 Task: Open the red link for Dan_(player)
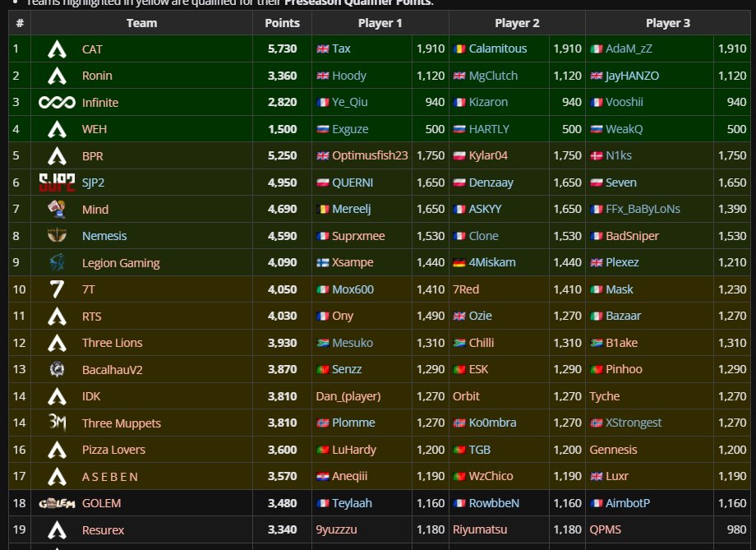pyautogui.click(x=348, y=396)
